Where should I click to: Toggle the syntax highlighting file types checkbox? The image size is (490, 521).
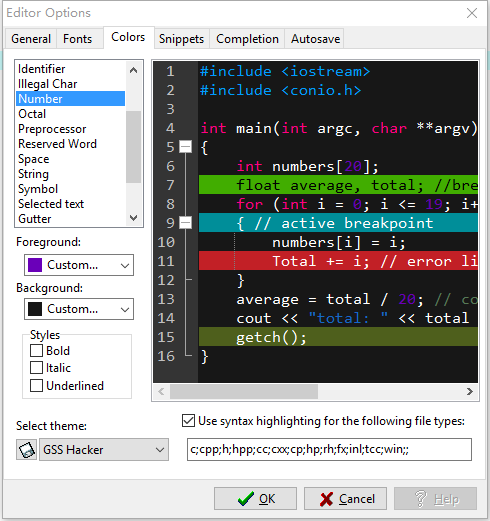point(188,421)
